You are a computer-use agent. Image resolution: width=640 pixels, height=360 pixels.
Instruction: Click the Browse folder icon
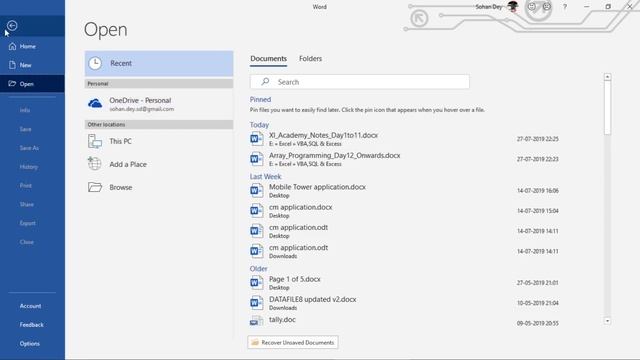pyautogui.click(x=95, y=187)
